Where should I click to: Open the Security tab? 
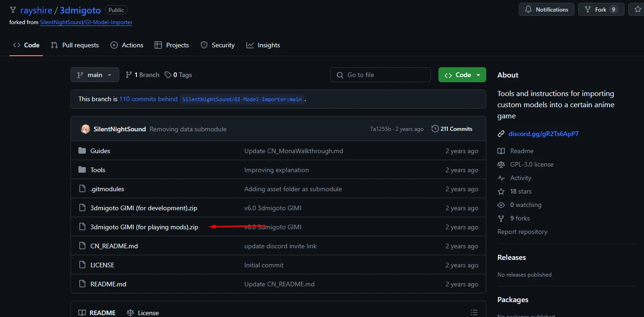click(218, 45)
